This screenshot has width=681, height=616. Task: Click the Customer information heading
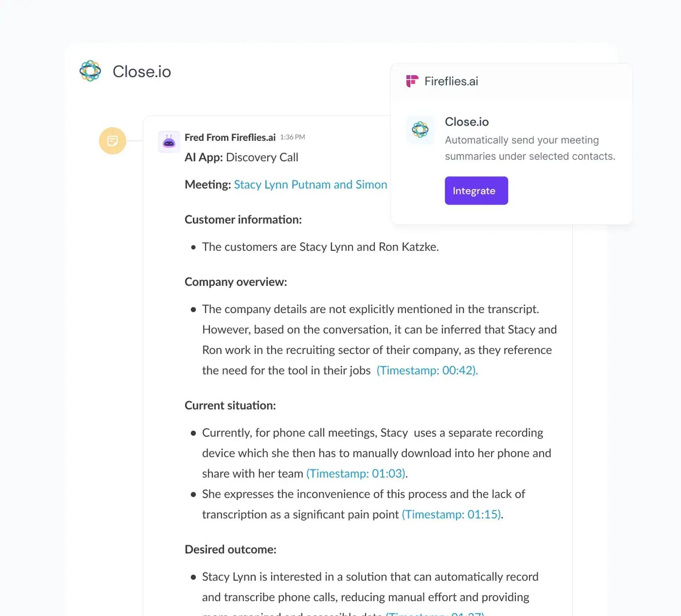243,219
